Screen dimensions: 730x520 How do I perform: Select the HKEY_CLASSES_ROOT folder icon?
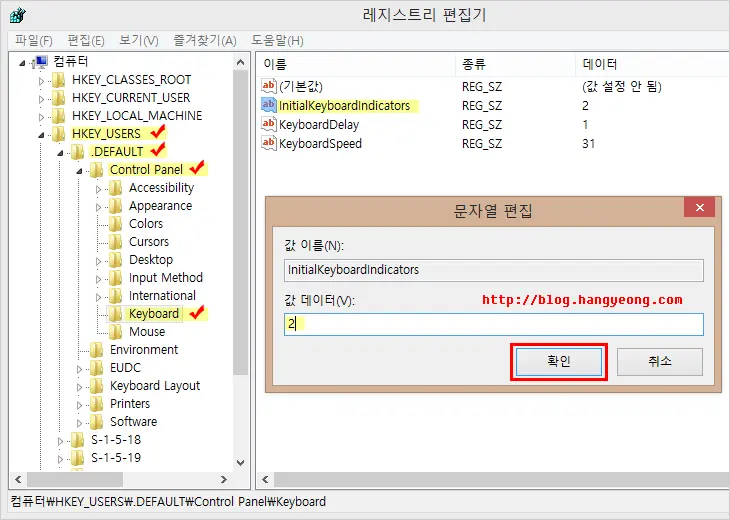59,80
